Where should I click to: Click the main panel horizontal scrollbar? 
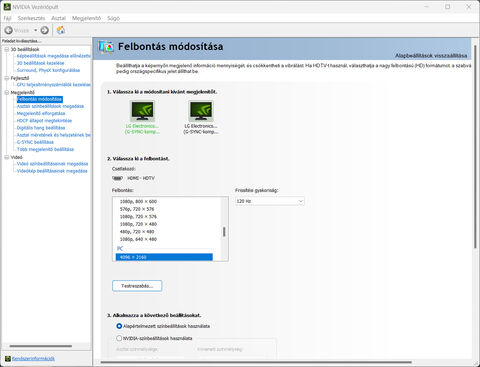256,362
